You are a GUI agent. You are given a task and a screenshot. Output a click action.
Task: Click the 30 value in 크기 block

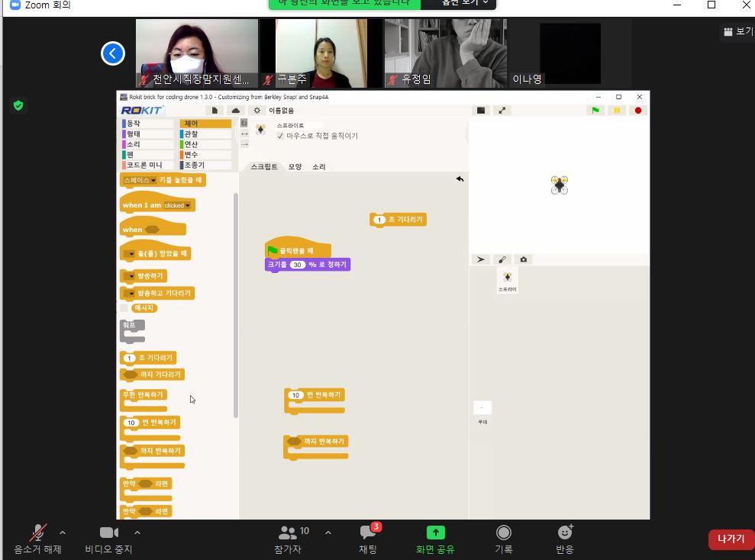298,265
